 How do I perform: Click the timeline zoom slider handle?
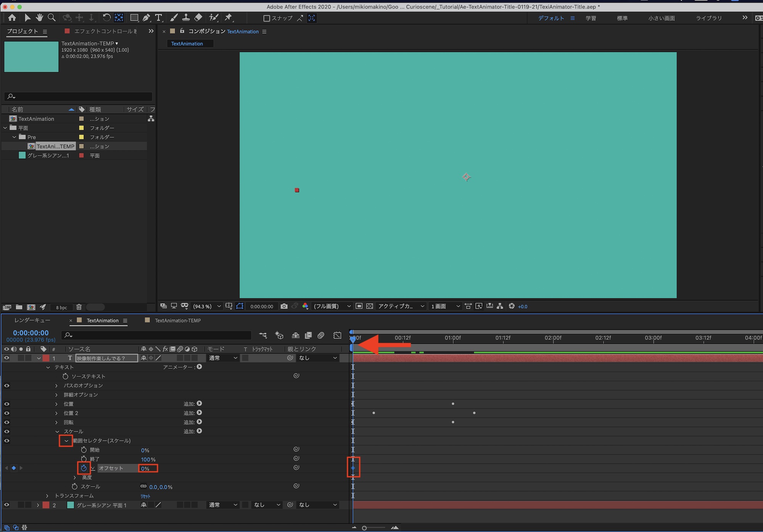coord(364,528)
